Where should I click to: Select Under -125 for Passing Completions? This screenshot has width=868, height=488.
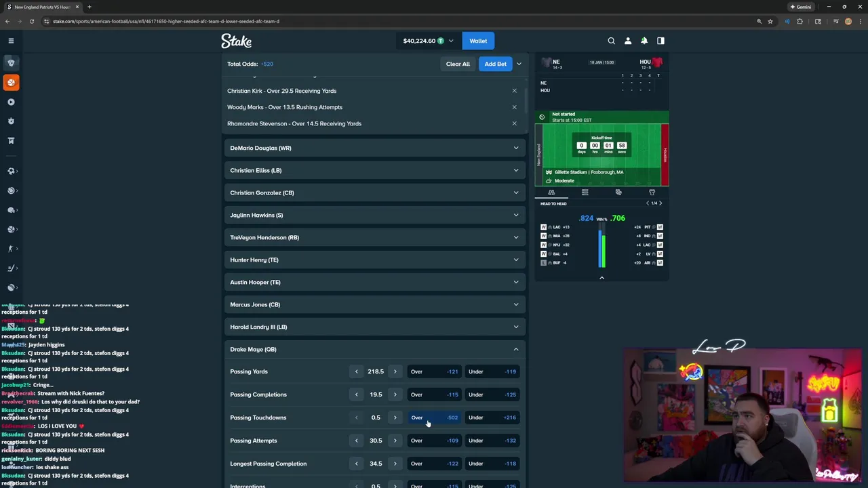(492, 394)
